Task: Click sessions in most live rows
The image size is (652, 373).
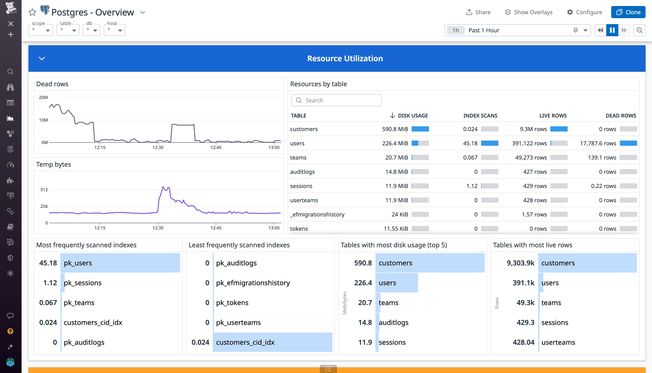Action: [555, 322]
